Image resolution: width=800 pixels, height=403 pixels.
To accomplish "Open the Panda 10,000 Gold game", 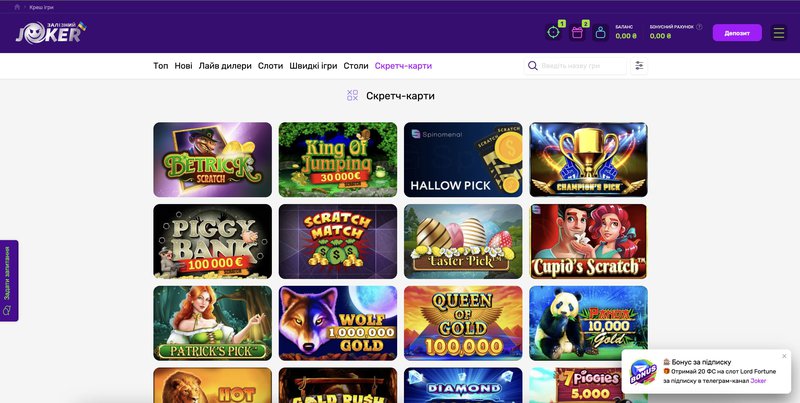I will pyautogui.click(x=588, y=323).
